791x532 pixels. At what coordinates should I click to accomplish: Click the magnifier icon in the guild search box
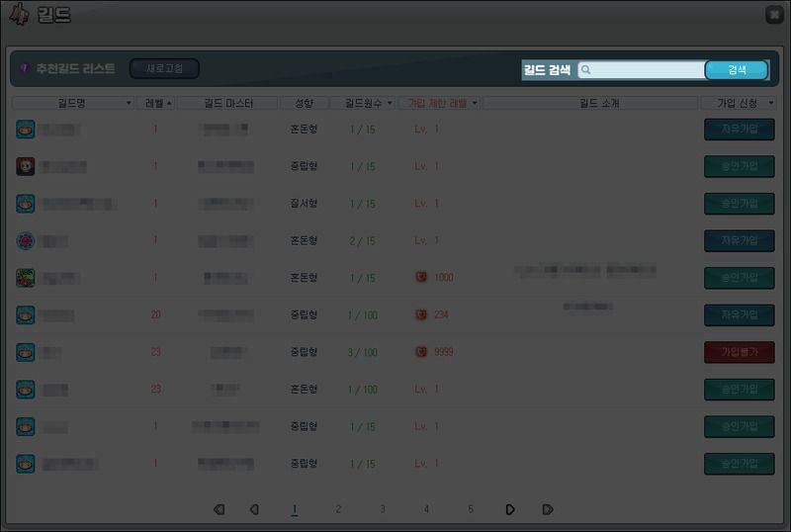pos(586,70)
